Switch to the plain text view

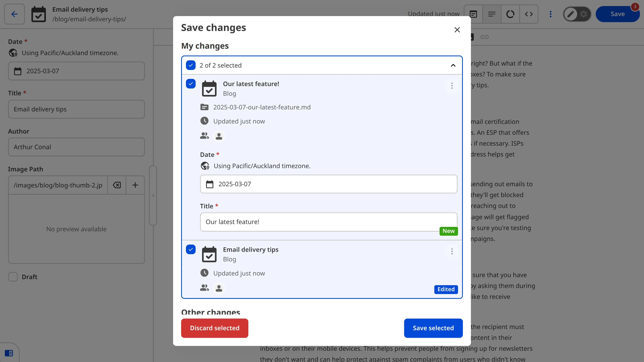coord(492,14)
